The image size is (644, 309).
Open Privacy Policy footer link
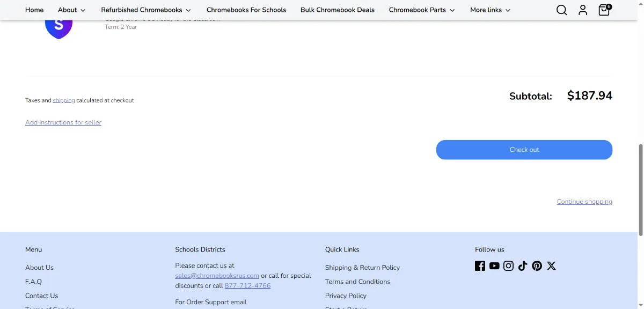click(346, 296)
